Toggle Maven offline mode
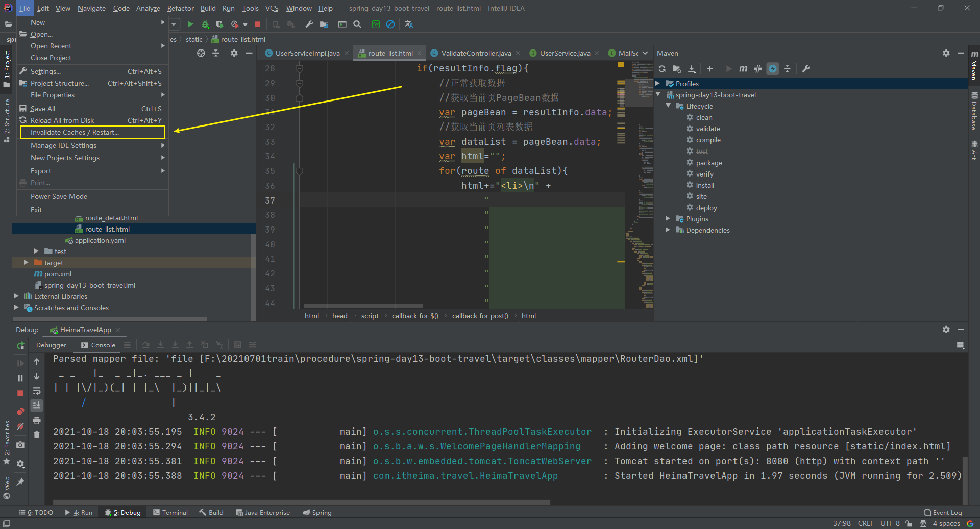This screenshot has width=980, height=529. pos(758,69)
